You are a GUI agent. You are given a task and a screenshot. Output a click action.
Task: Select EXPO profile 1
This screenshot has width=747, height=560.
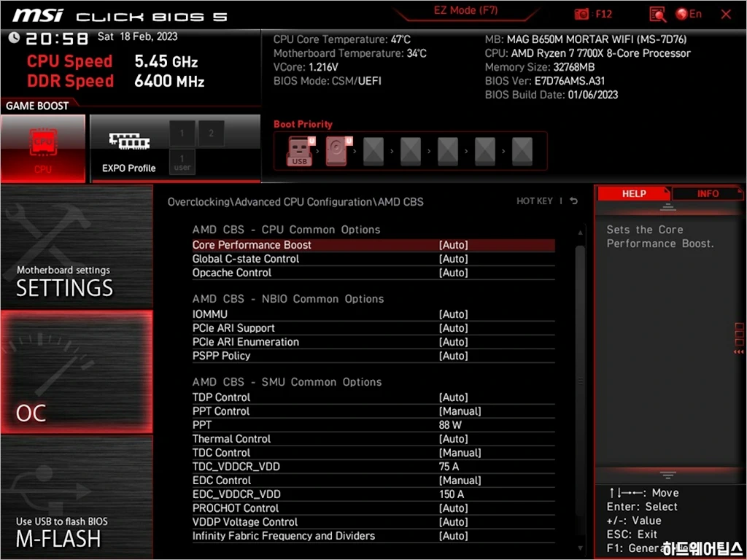pyautogui.click(x=182, y=133)
